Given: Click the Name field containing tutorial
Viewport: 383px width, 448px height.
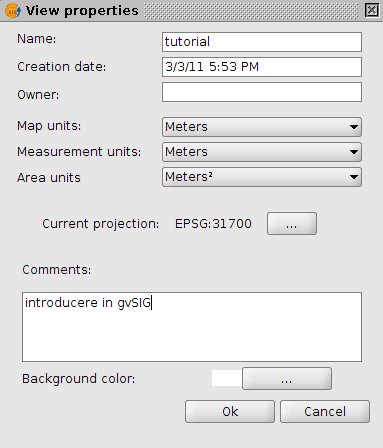Looking at the screenshot, I should pyautogui.click(x=262, y=42).
